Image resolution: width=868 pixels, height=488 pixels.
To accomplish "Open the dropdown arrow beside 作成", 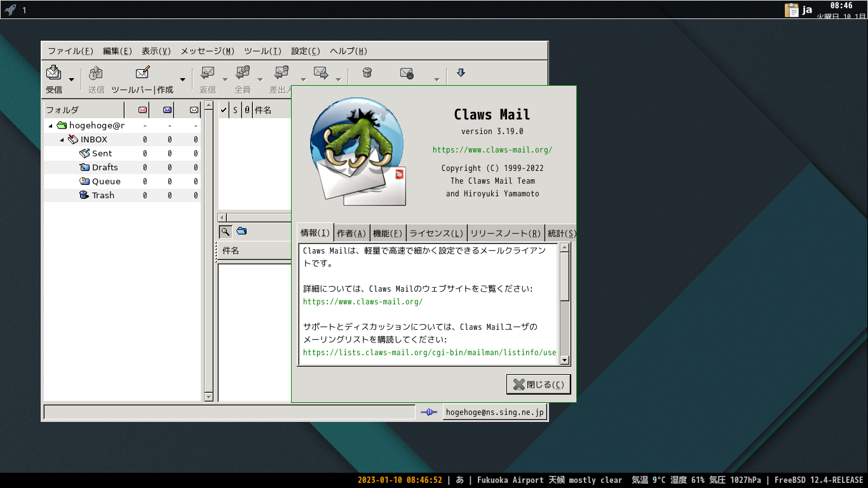I will click(182, 79).
